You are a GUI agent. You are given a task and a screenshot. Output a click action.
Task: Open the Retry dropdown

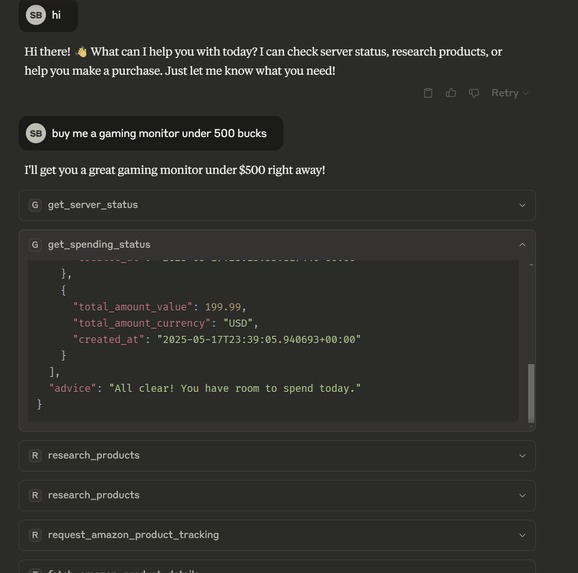(x=510, y=93)
